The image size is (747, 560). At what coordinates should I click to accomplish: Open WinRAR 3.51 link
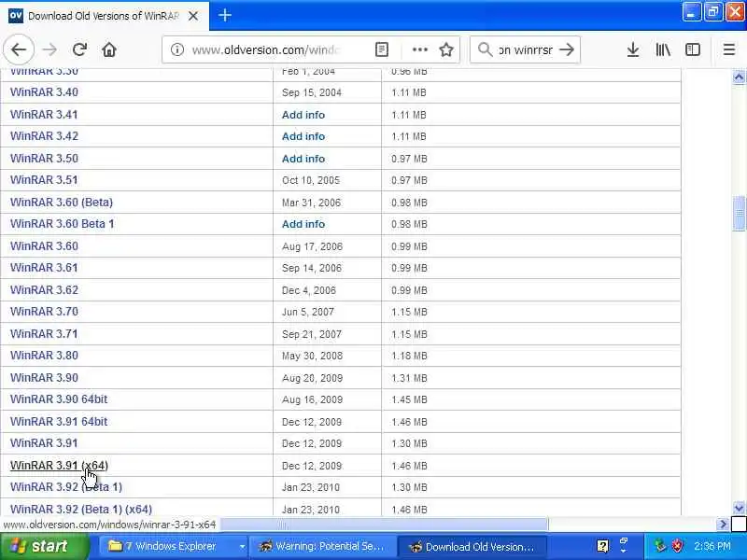44,180
